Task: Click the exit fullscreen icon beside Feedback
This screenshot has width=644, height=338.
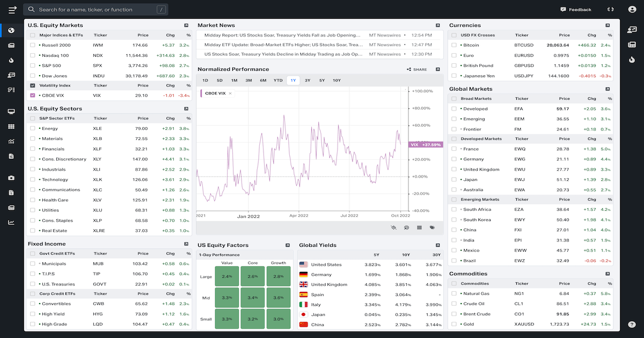Action: (610, 10)
